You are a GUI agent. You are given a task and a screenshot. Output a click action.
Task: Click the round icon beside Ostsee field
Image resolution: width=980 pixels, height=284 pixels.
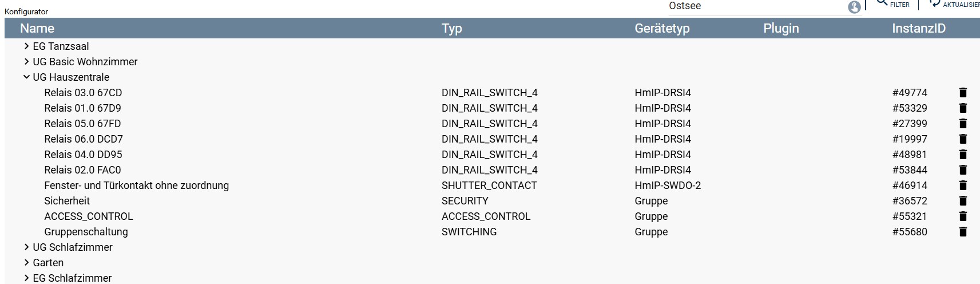854,7
